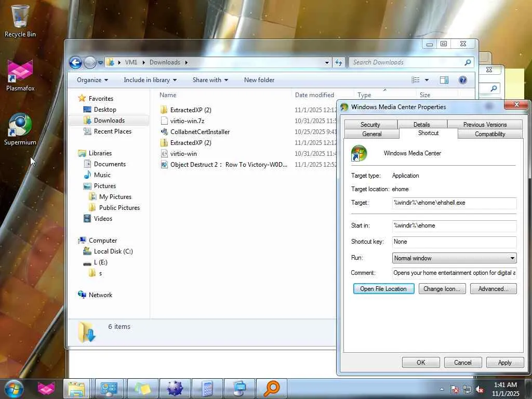Click the Start in field
Viewport: 532px width, 399px height.
click(454, 225)
